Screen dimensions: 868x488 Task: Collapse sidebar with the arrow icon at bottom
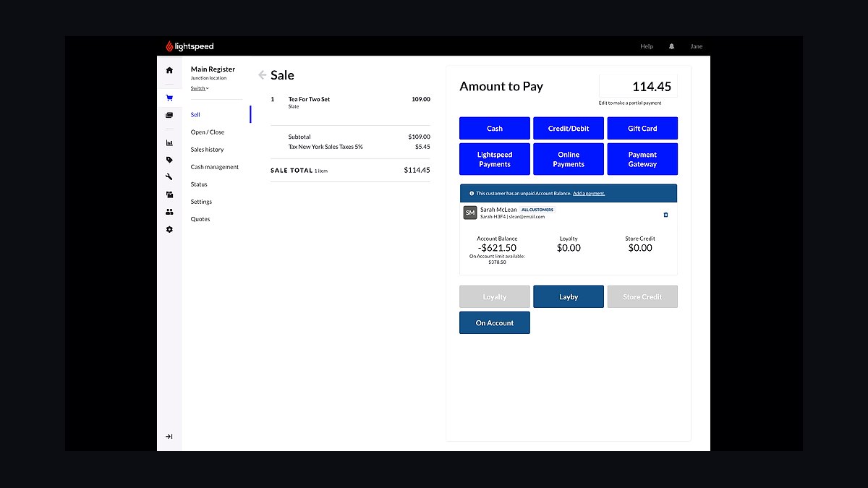(x=169, y=437)
